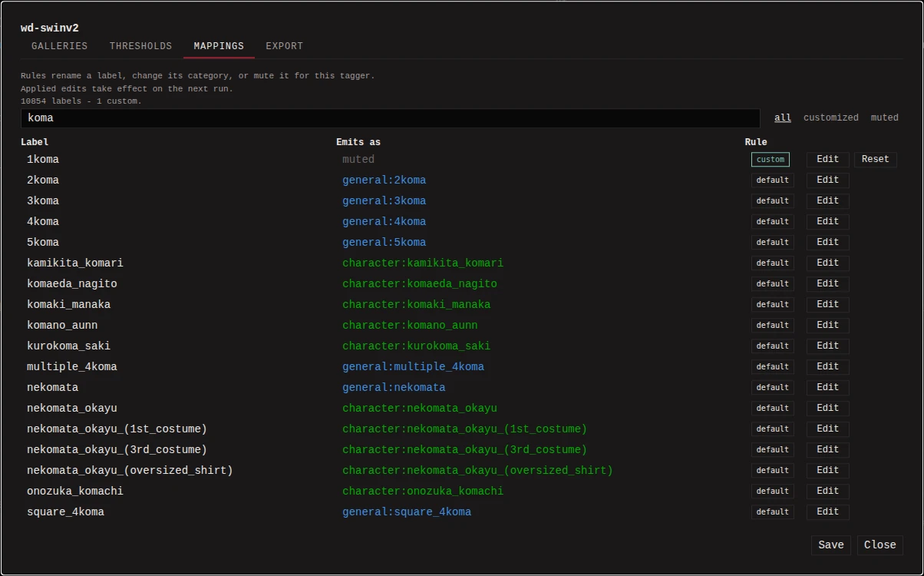Viewport: 924px width, 576px height.
Task: Filter to customized labels
Action: click(831, 118)
